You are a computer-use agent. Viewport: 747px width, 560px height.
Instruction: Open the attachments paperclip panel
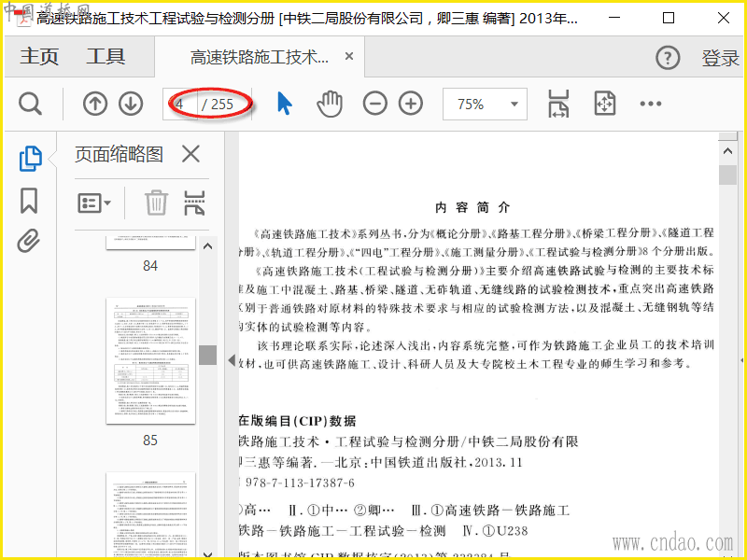click(29, 241)
